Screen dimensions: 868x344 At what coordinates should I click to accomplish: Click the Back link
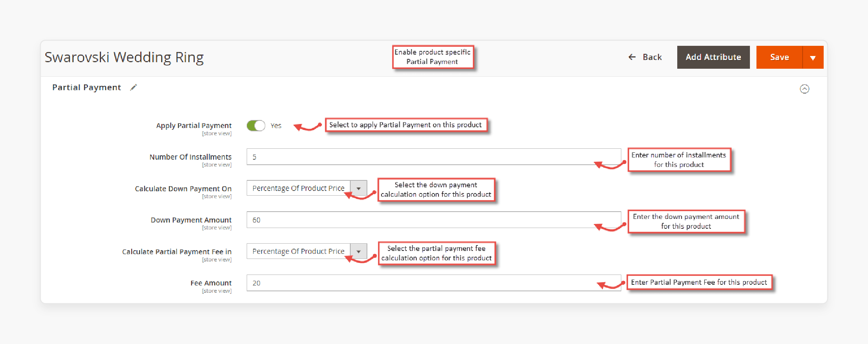[x=645, y=57]
